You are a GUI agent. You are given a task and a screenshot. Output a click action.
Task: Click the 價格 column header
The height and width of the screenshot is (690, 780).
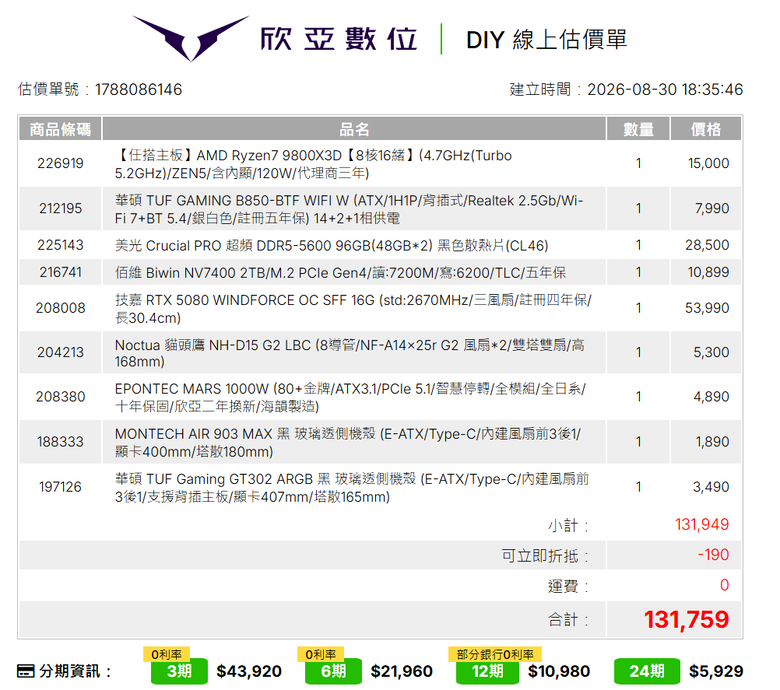pyautogui.click(x=705, y=129)
